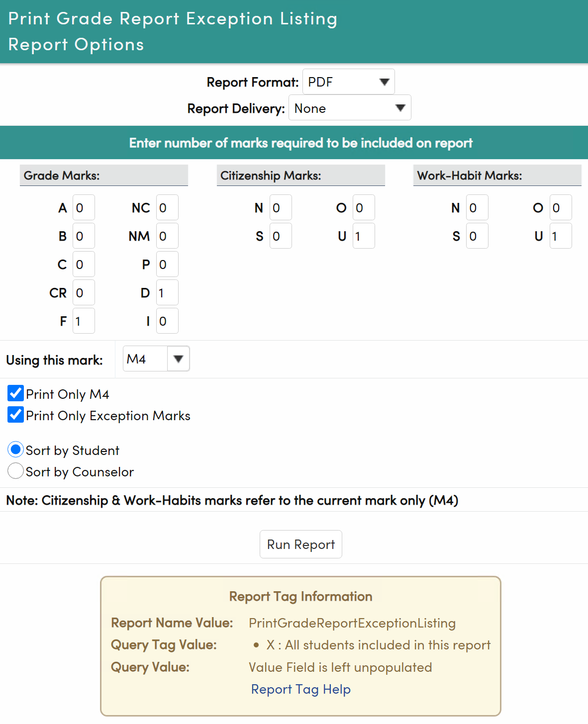
Task: Select the Sort by Counselor radio button
Action: 15,471
